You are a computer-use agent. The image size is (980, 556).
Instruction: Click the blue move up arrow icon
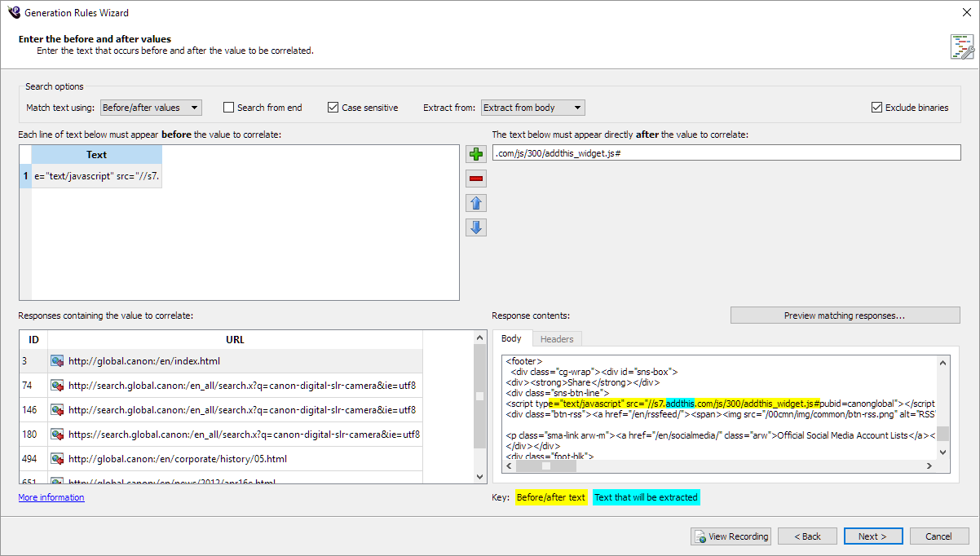[476, 203]
